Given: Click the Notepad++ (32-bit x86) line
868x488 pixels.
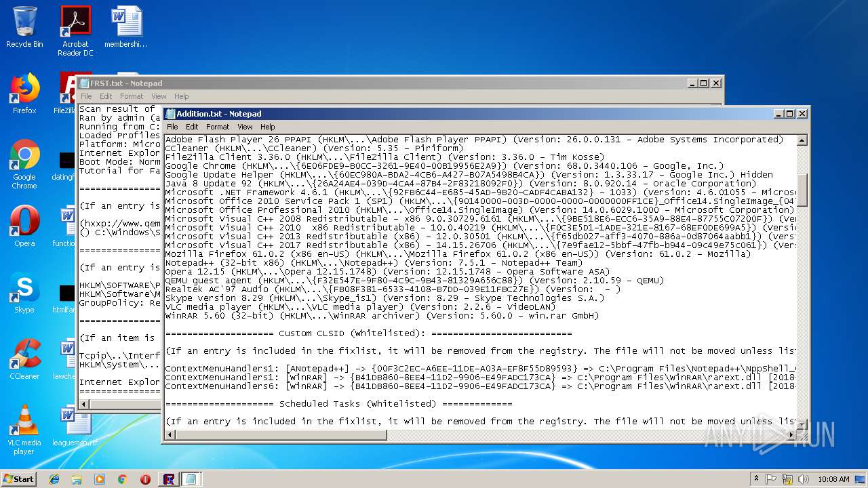Looking at the screenshot, I should [x=374, y=263].
